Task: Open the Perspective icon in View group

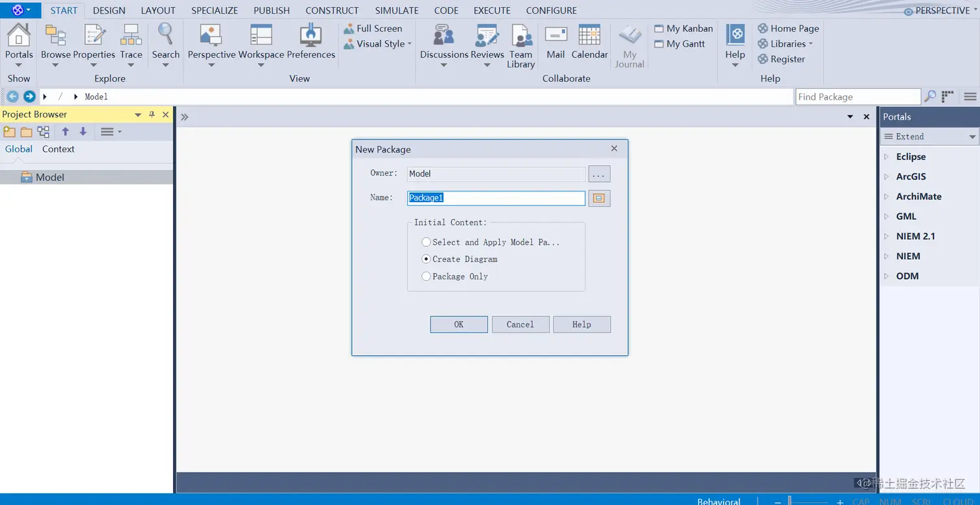Action: pos(211,36)
